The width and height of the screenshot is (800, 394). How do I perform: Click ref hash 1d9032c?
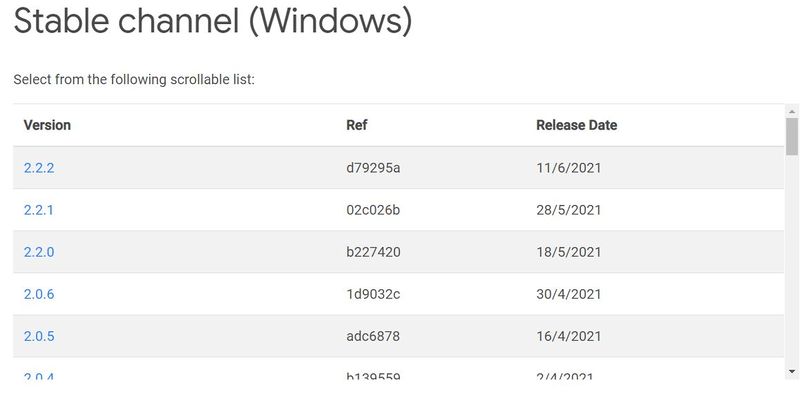[373, 294]
